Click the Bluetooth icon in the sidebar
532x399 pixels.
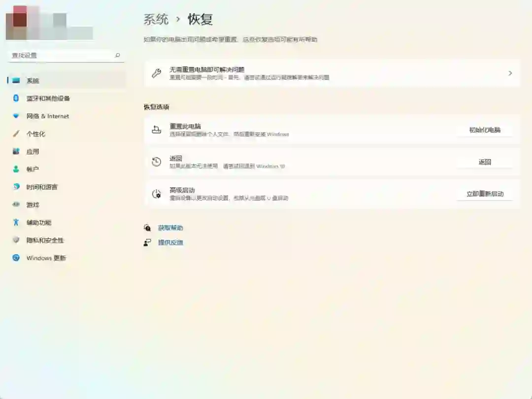pos(16,98)
